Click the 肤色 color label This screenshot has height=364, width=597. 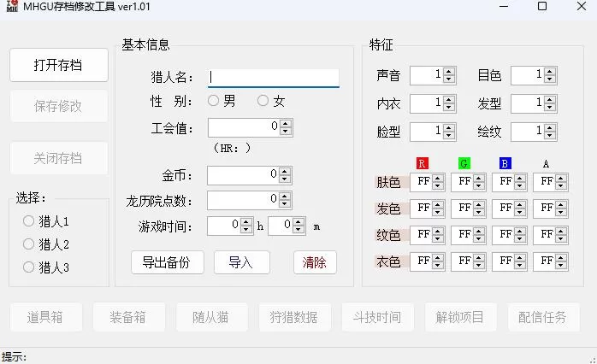(x=388, y=183)
